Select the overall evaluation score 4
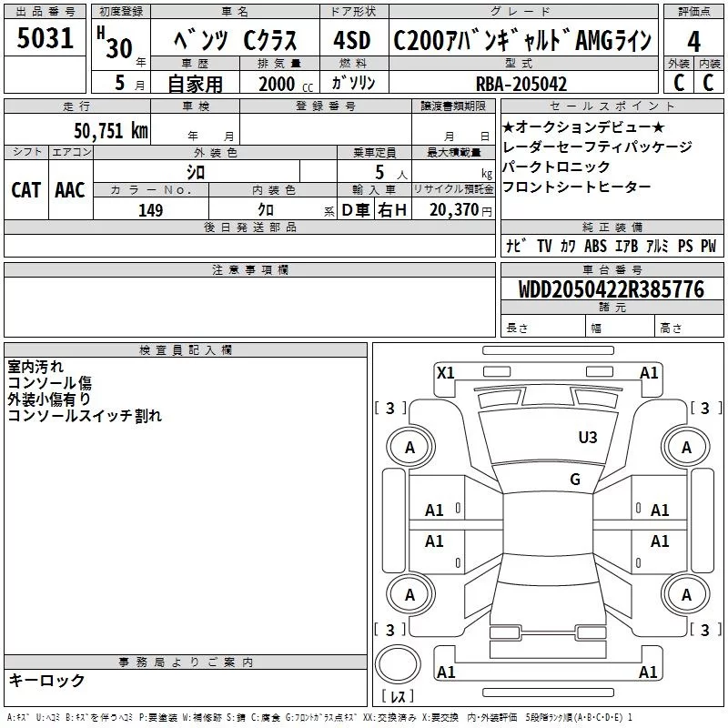728x728 pixels. 693,42
